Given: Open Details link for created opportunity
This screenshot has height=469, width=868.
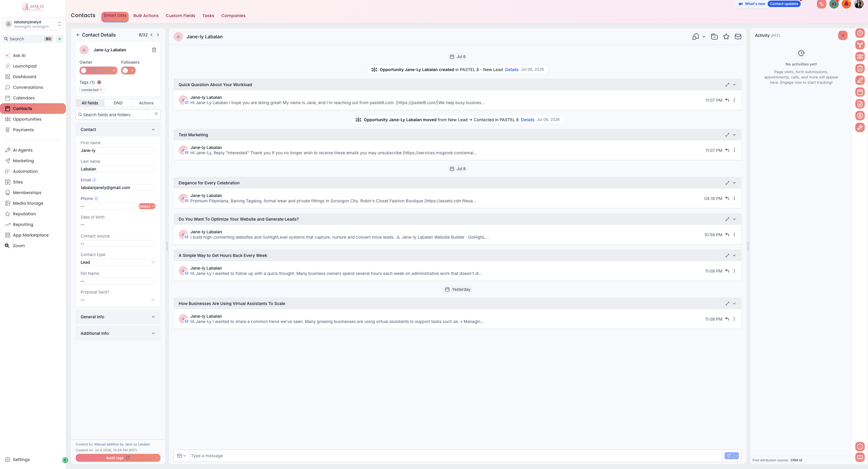Looking at the screenshot, I should [x=511, y=70].
